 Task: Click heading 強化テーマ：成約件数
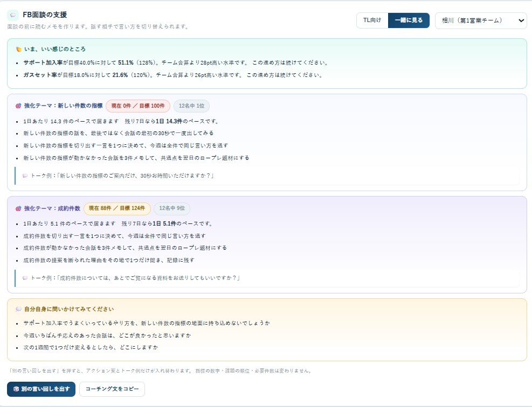[52, 208]
